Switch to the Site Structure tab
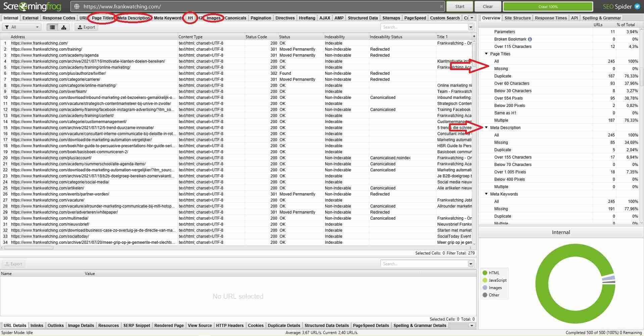The height and width of the screenshot is (336, 644). pos(517,18)
